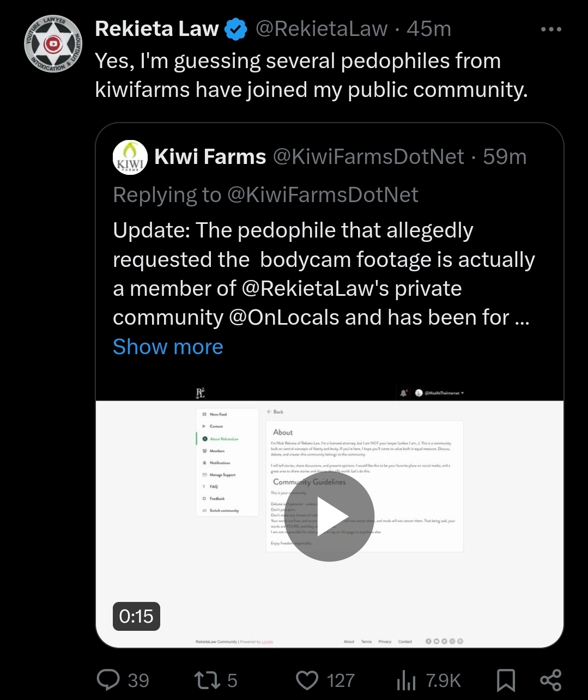Open the 45m timestamp link
Image resolution: width=588 pixels, height=700 pixels.
click(x=429, y=29)
